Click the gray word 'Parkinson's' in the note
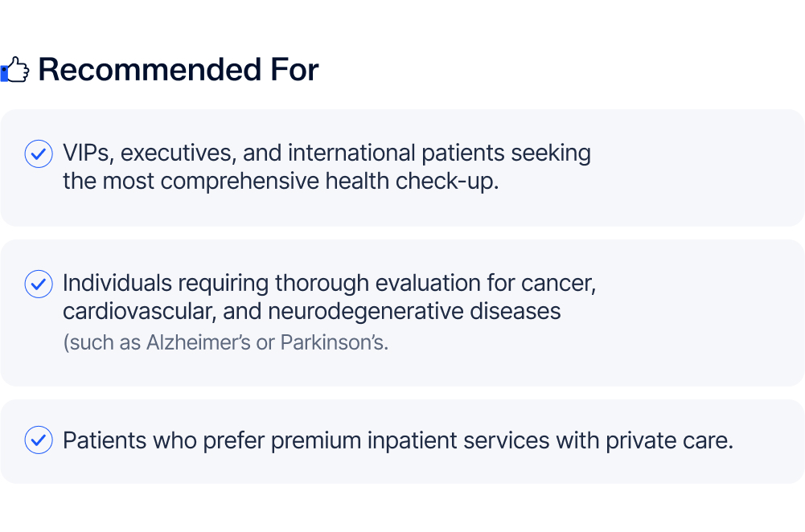805x532 pixels. click(334, 342)
